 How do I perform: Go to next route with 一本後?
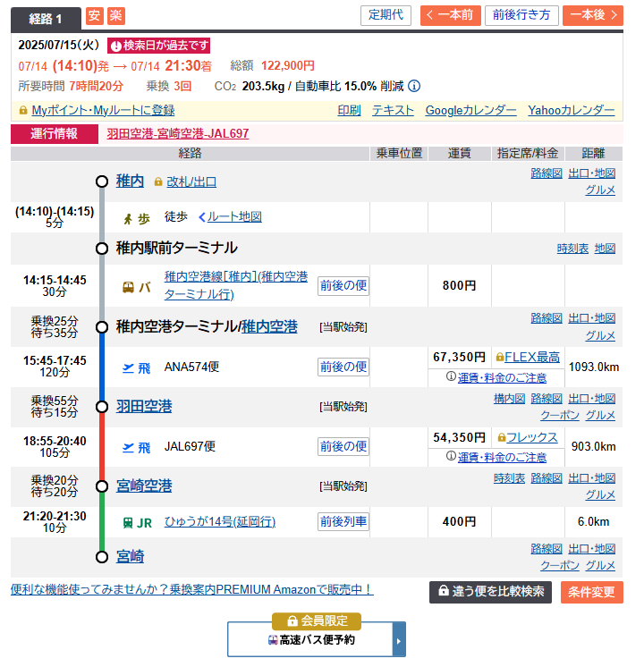(593, 15)
